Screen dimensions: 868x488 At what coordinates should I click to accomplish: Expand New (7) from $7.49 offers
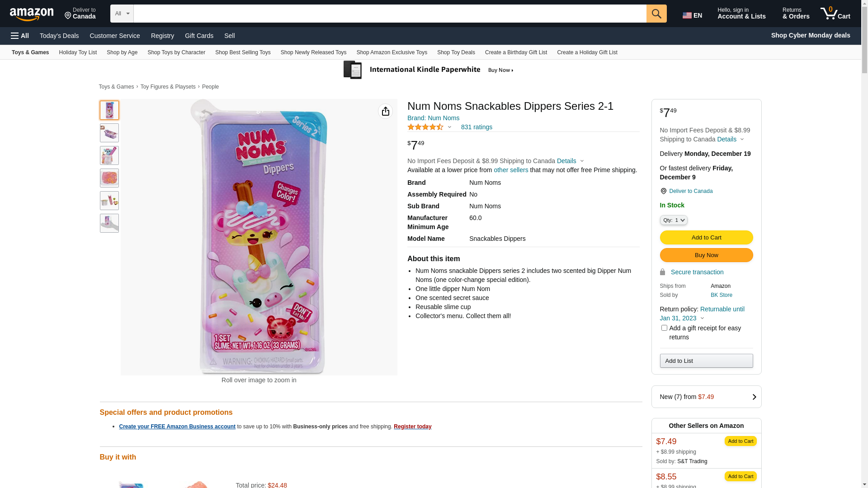[x=706, y=397]
